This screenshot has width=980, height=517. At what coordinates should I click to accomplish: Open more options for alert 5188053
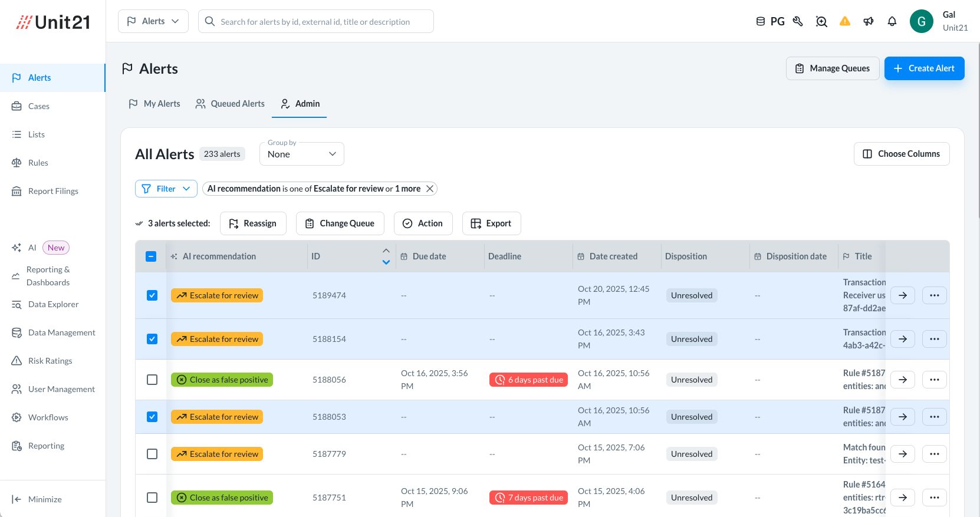[935, 417]
